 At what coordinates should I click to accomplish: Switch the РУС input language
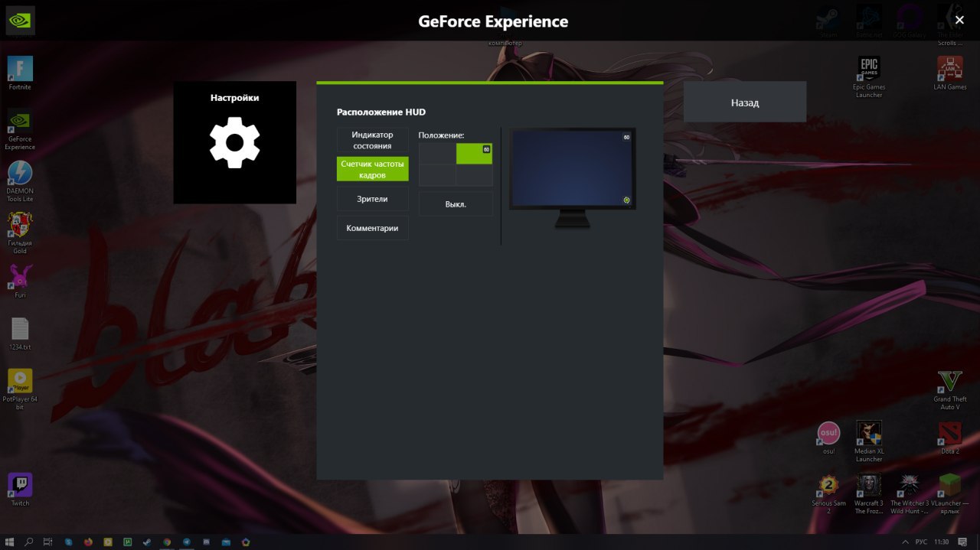(x=921, y=542)
